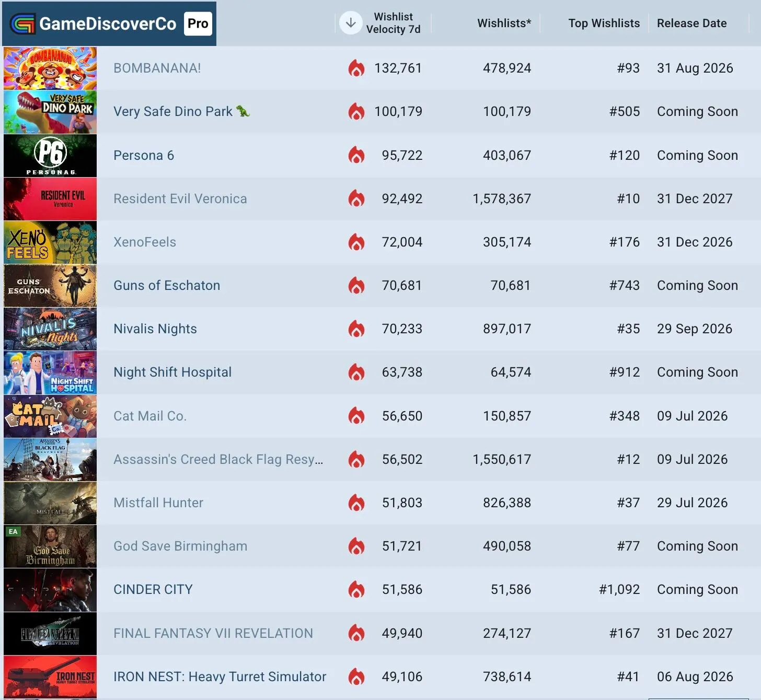
Task: Open the Very Safe Dino Park game link
Action: click(x=181, y=111)
